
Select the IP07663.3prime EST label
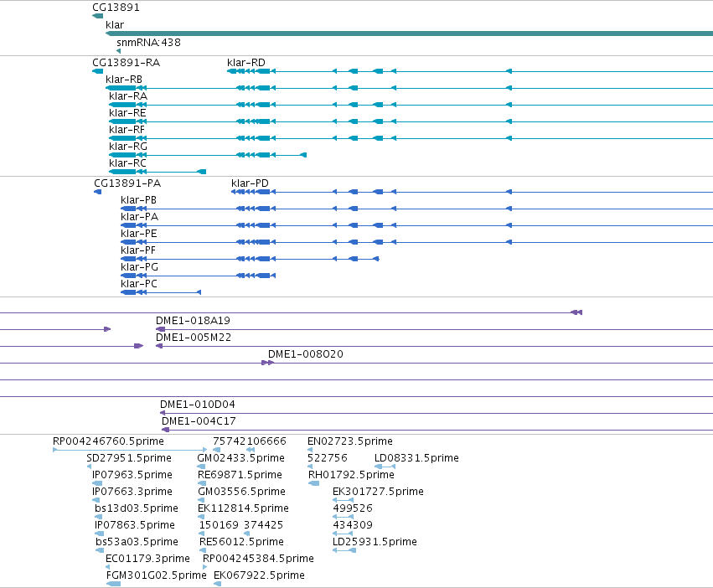click(x=132, y=492)
